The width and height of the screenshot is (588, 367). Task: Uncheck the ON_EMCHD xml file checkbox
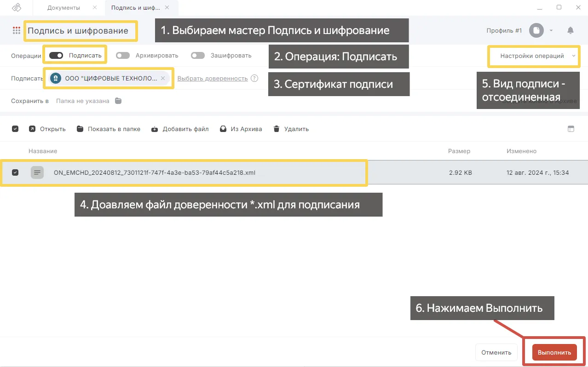point(15,172)
